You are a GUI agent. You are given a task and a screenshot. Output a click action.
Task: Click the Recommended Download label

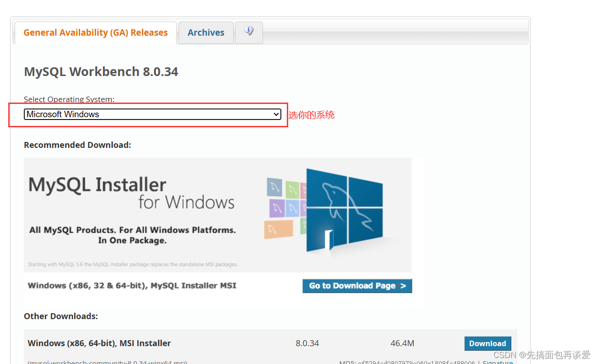[77, 145]
